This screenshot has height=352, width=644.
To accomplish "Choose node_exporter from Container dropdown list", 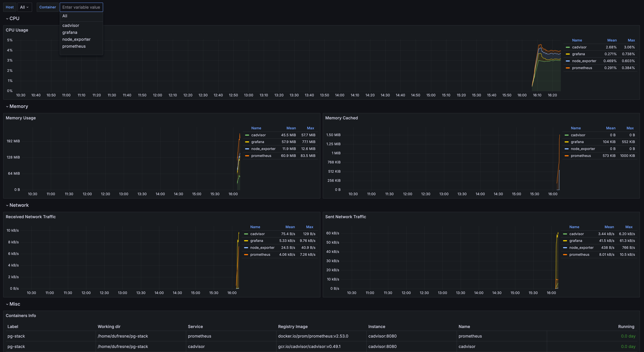I will [x=81, y=39].
